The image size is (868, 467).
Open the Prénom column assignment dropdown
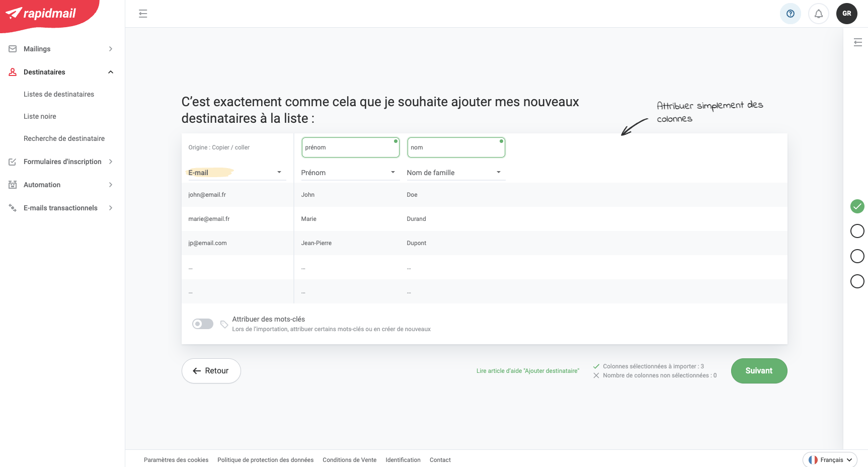tap(349, 173)
